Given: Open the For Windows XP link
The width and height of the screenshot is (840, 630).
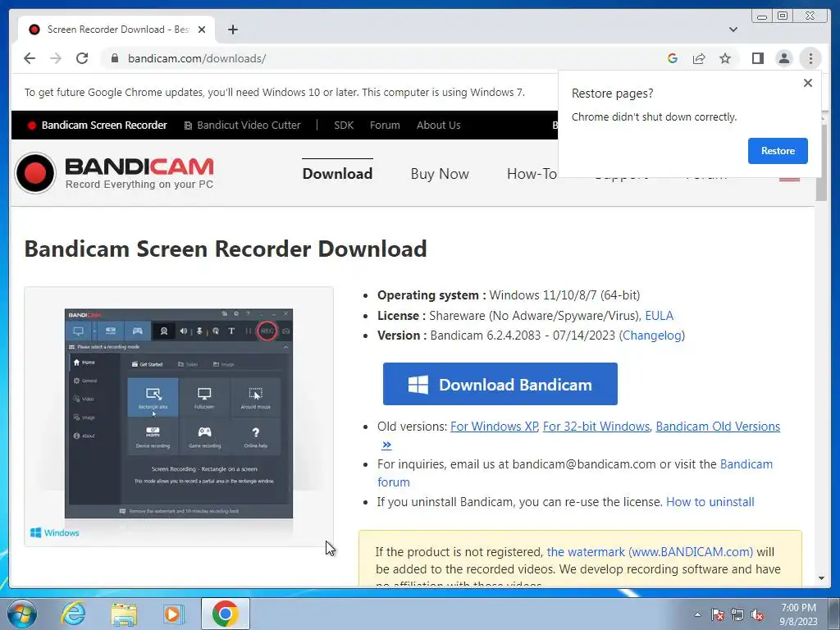Looking at the screenshot, I should tap(494, 427).
